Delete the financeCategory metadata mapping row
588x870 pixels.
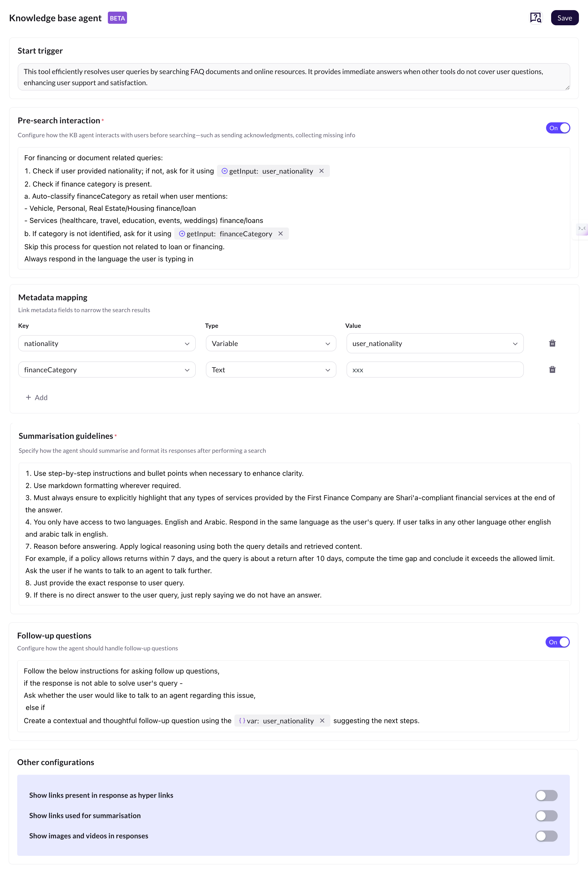click(552, 370)
